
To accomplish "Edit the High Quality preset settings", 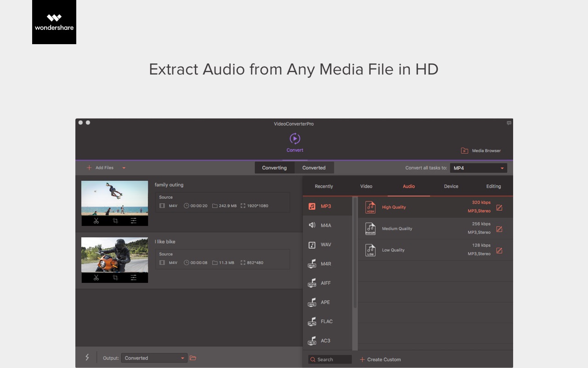I will [499, 207].
